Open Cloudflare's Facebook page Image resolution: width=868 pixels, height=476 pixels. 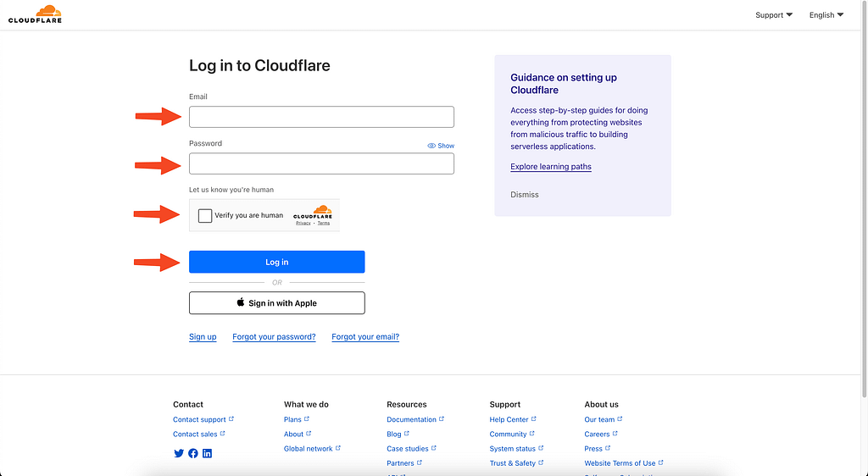click(x=193, y=453)
